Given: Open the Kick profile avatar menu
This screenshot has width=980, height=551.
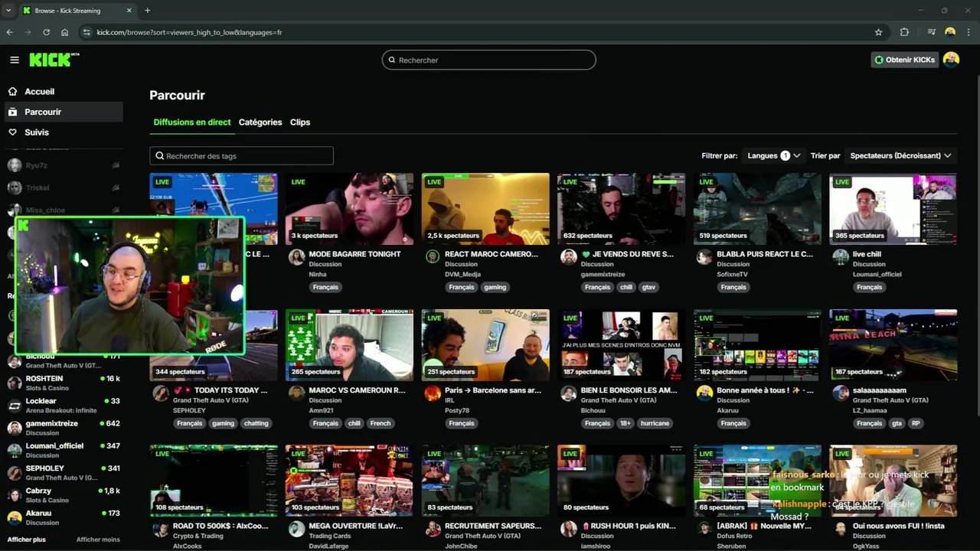Looking at the screenshot, I should 951,60.
